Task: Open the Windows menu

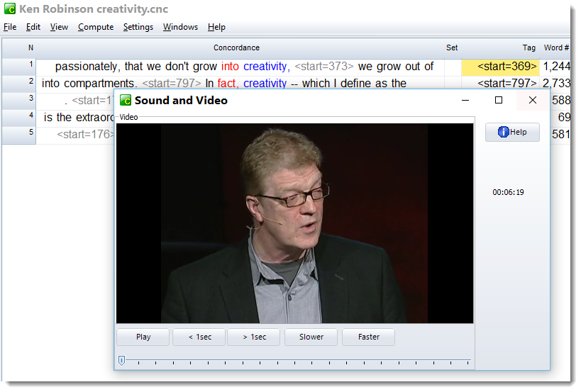Action: tap(180, 27)
